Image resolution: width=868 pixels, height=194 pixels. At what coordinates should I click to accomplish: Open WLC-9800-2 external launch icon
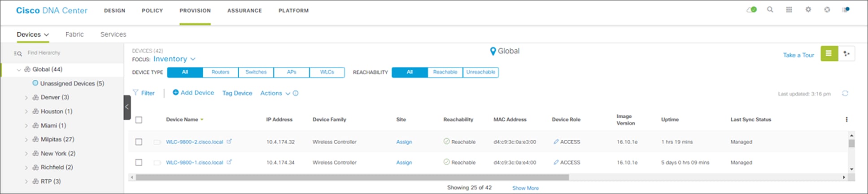[x=229, y=142]
